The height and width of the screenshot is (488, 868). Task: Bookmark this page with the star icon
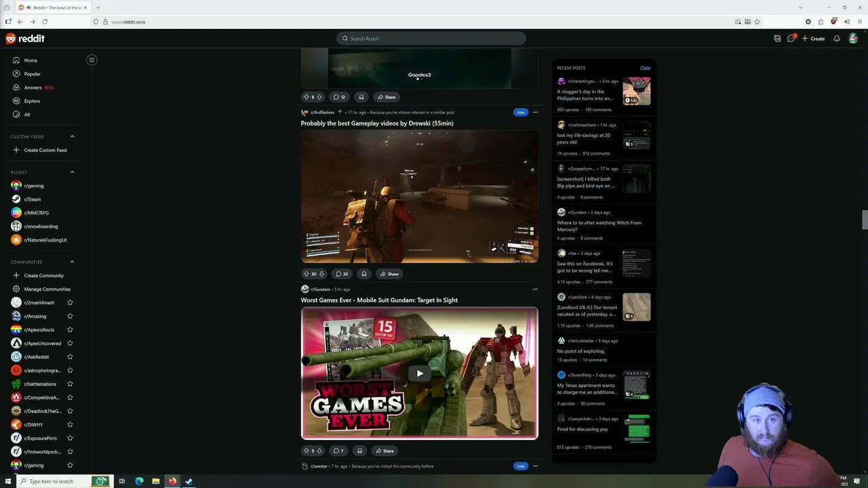pyautogui.click(x=757, y=22)
